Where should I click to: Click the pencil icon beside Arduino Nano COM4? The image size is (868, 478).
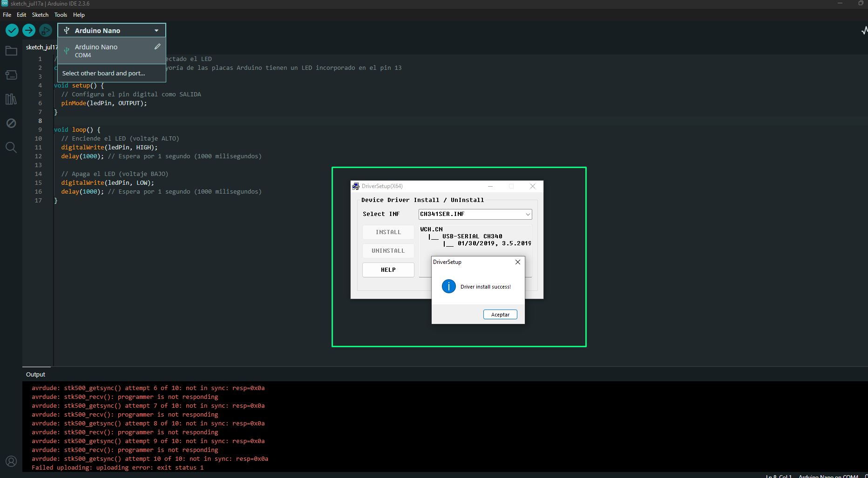coord(157,46)
